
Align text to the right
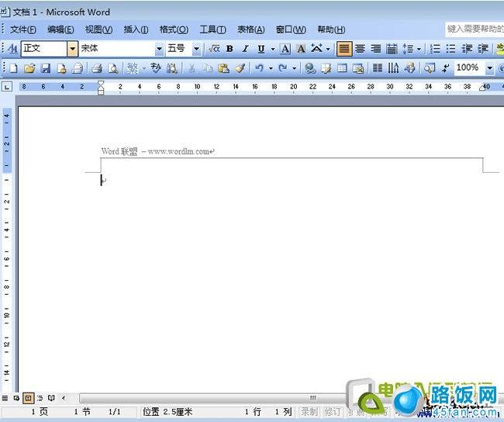pos(376,49)
